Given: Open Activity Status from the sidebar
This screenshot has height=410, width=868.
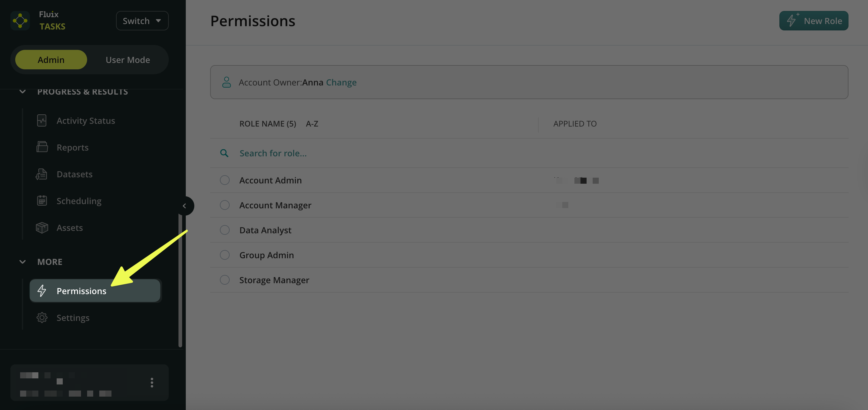Looking at the screenshot, I should click(x=86, y=120).
